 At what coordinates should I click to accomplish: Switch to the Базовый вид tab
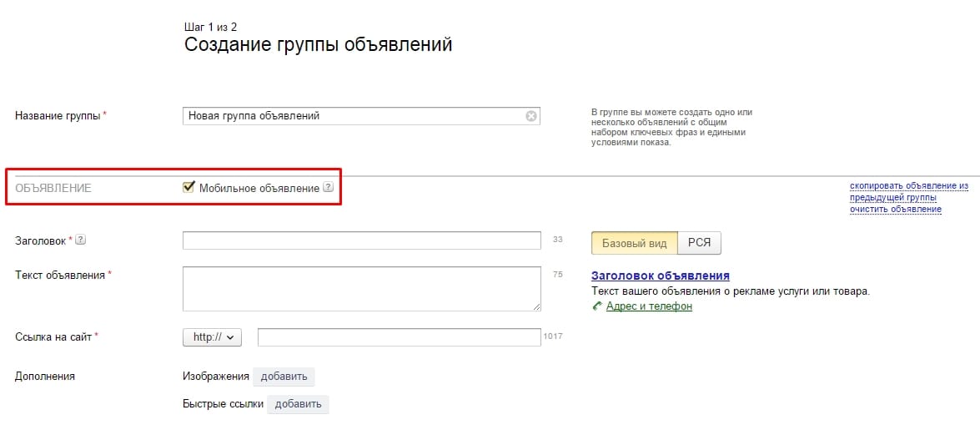[x=635, y=244]
